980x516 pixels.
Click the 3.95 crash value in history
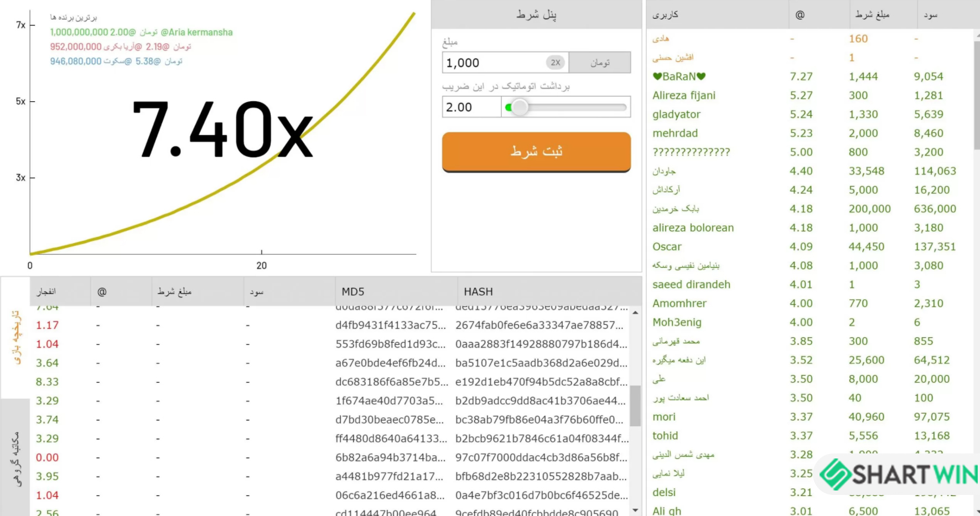(x=48, y=476)
